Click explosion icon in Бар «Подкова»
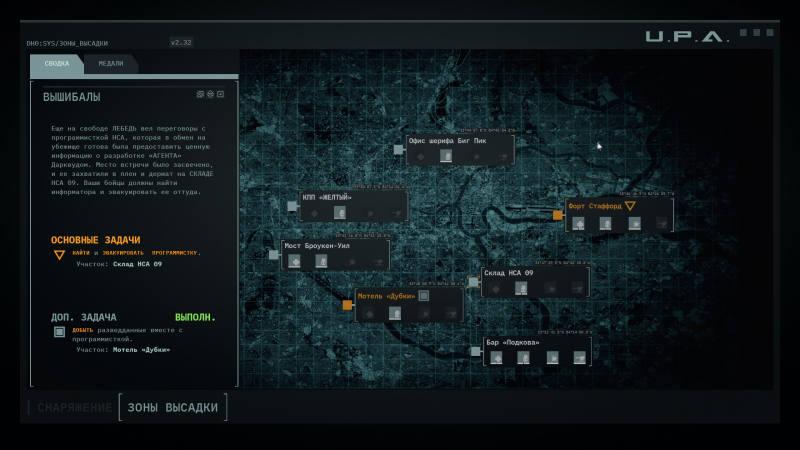Screen dimensions: 800x450 tap(553, 358)
